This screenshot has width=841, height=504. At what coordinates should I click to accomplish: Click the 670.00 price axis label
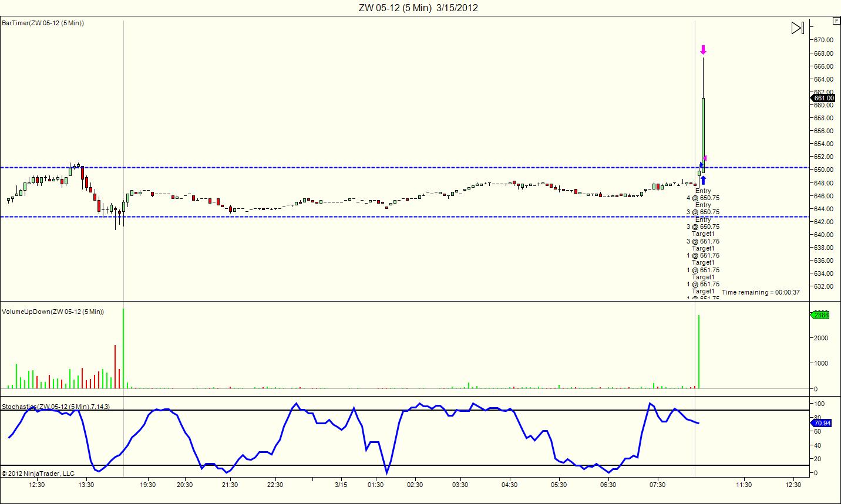coord(824,40)
